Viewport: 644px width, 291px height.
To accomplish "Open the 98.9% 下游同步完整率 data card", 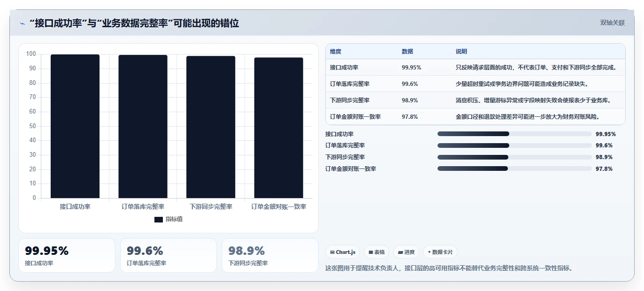I will (x=270, y=255).
